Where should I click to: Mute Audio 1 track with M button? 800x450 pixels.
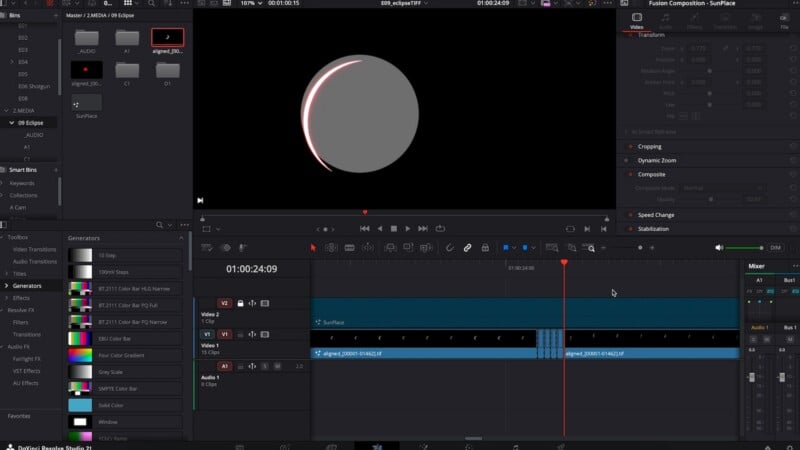(278, 366)
